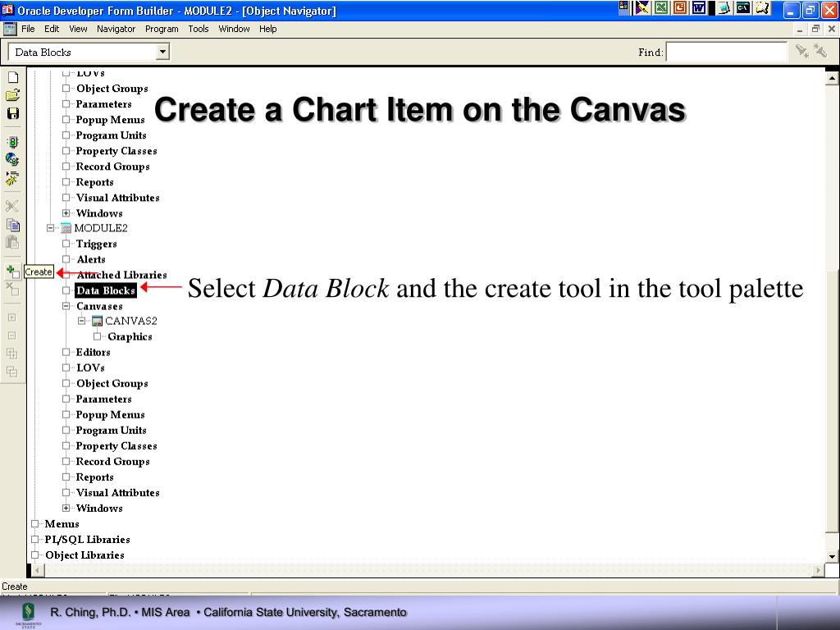Image resolution: width=840 pixels, height=630 pixels.
Task: Click the CANVAS2 canvas icon in the tree
Action: pos(97,321)
